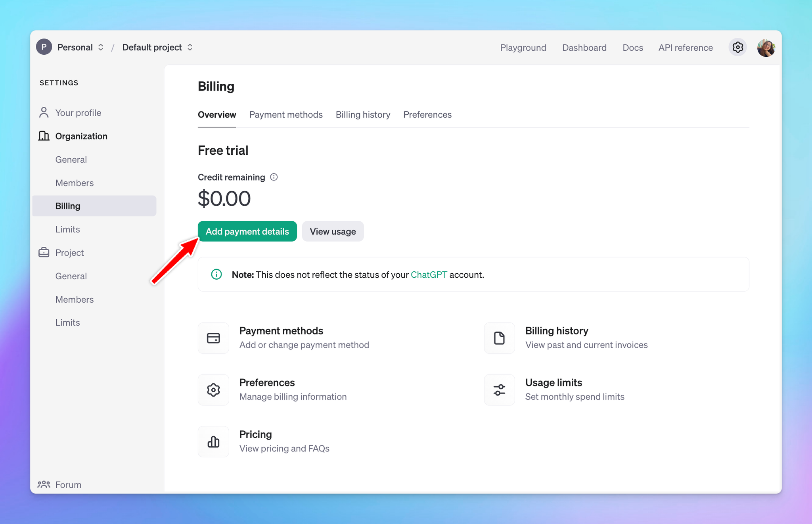812x524 pixels.
Task: Switch to the Payment methods tab
Action: coord(286,115)
